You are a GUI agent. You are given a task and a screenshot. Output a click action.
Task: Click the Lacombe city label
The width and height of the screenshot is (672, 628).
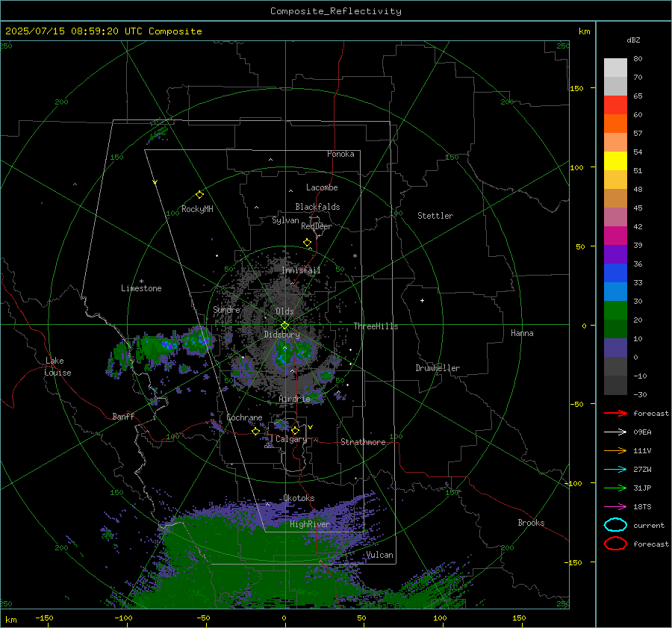pyautogui.click(x=322, y=187)
